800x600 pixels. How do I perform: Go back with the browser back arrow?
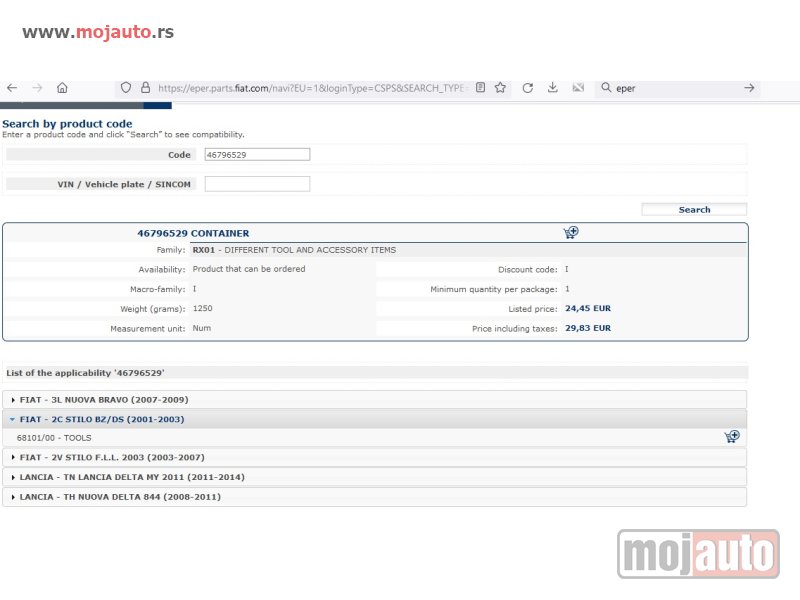(x=12, y=88)
